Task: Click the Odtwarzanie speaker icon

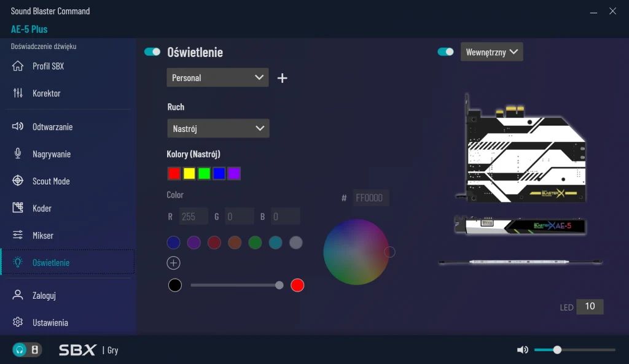Action: pyautogui.click(x=18, y=127)
